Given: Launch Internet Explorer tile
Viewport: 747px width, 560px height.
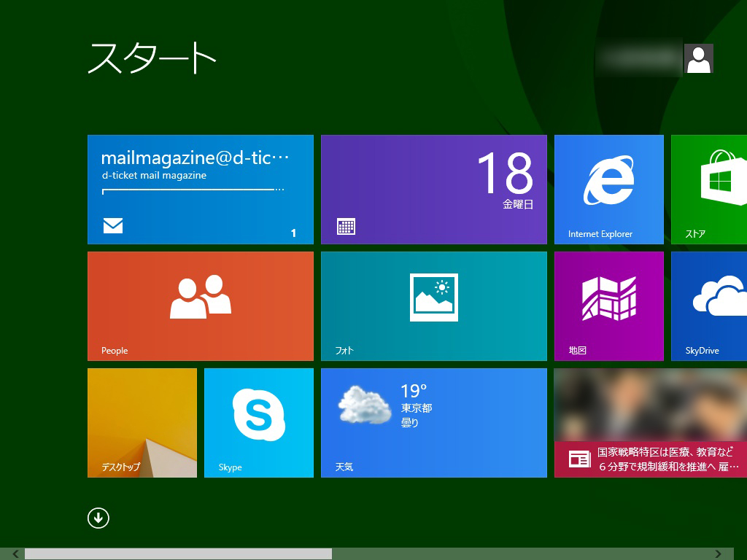Looking at the screenshot, I should click(609, 190).
